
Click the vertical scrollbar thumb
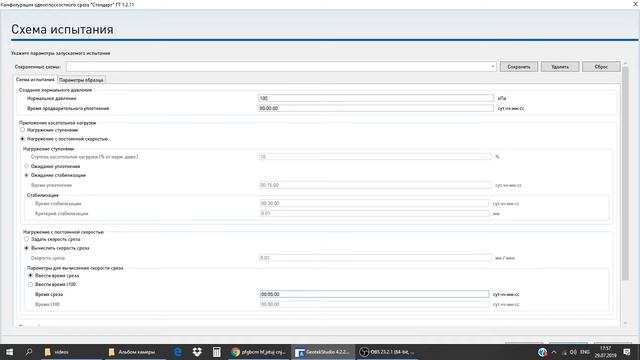(625, 173)
